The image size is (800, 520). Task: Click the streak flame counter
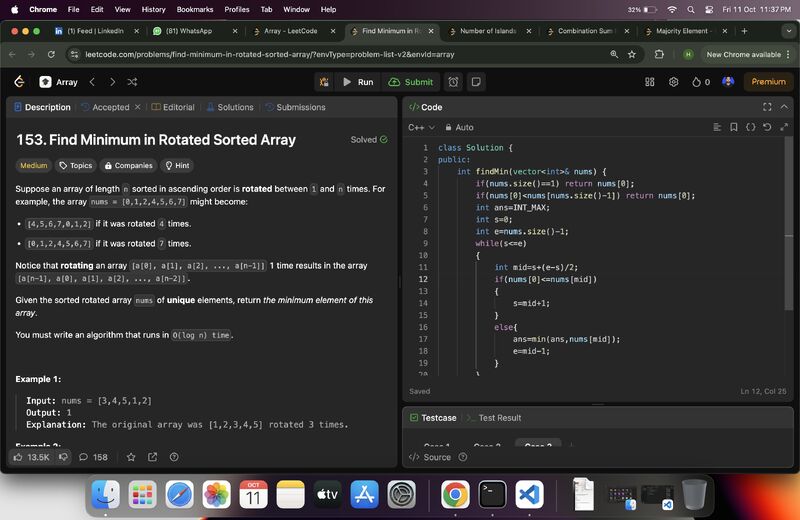701,82
